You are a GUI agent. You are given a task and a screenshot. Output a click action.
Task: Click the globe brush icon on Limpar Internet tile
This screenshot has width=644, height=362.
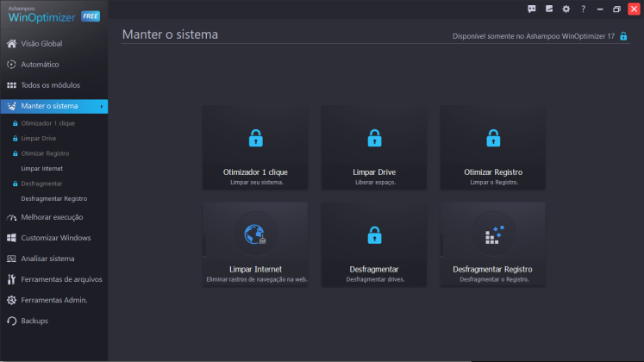tap(255, 234)
